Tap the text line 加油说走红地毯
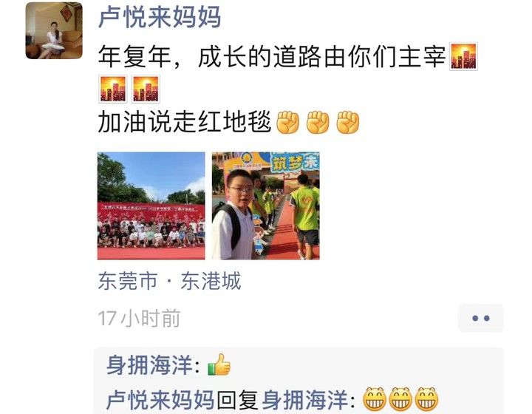Image resolution: width=532 pixels, height=414 pixels. (185, 122)
